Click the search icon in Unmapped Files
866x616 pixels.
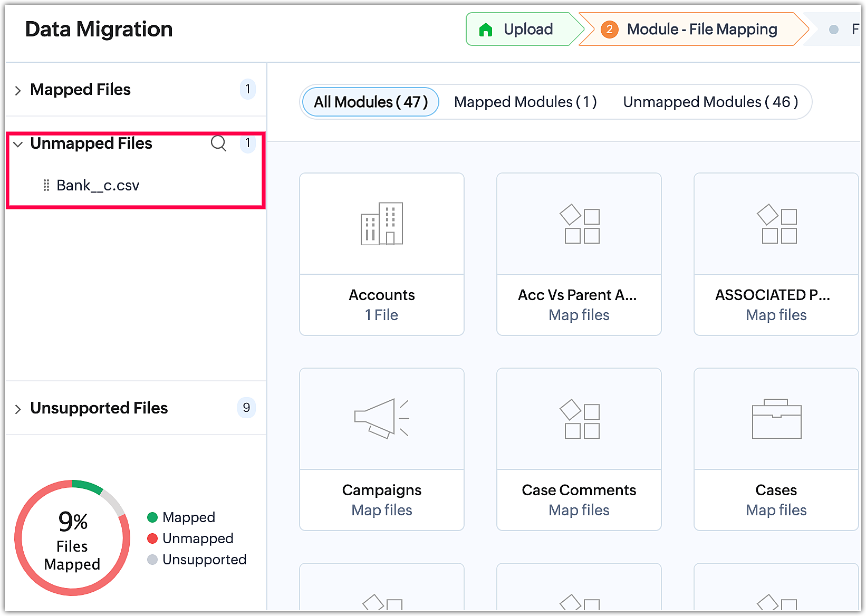tap(218, 143)
